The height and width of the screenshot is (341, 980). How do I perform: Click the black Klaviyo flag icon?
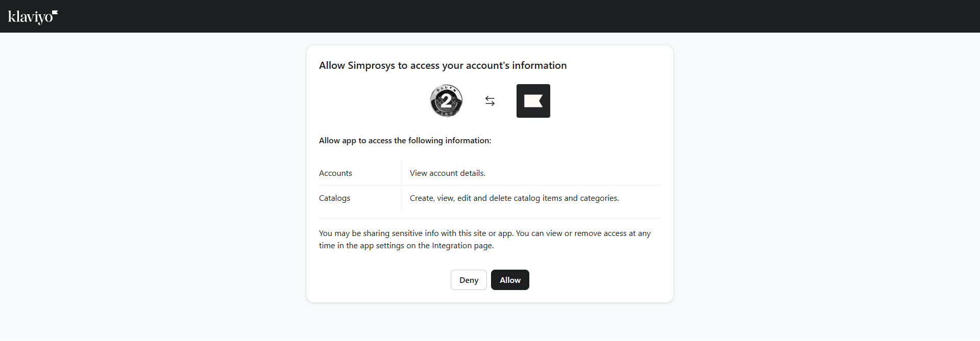(x=533, y=101)
